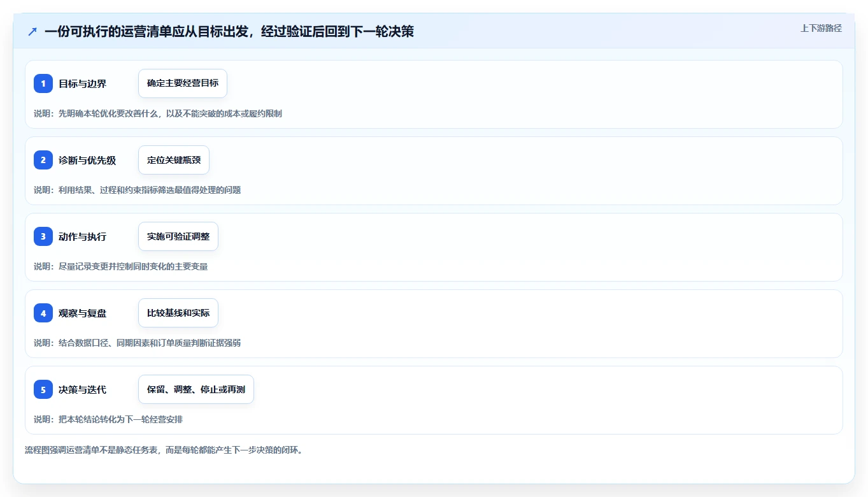Click the arrow icon beside the header title
The width and height of the screenshot is (868, 497).
point(32,31)
